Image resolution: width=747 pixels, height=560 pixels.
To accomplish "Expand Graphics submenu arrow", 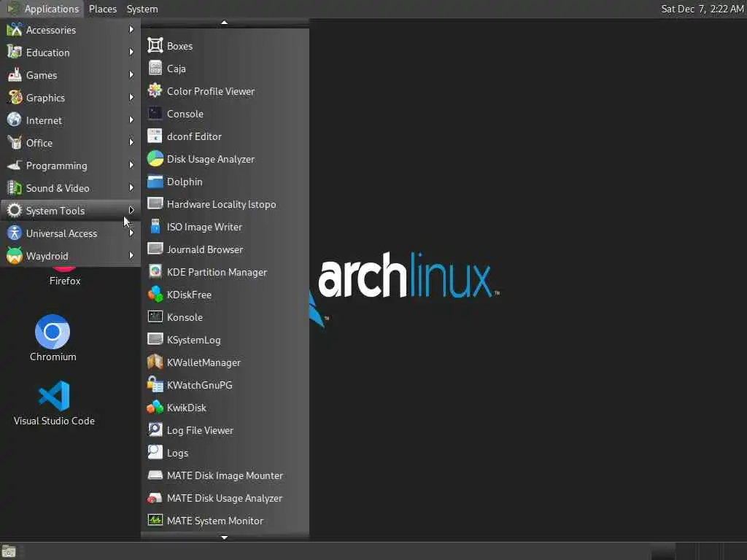I will pos(131,97).
